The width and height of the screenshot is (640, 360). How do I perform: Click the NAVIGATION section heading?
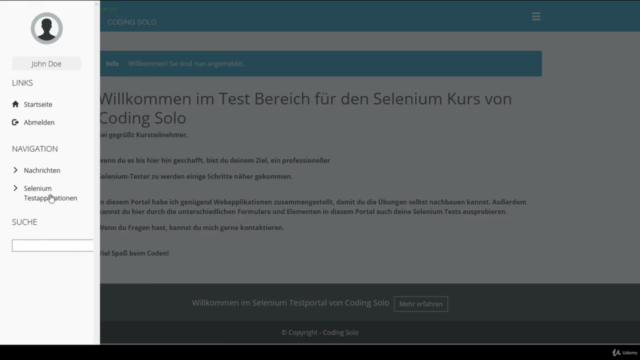(x=35, y=149)
